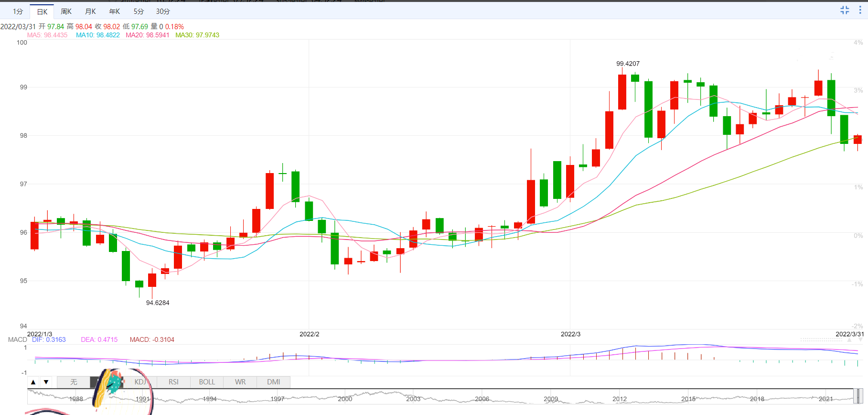Click the 收 98.02 close price value
This screenshot has width=868, height=415.
[107, 27]
